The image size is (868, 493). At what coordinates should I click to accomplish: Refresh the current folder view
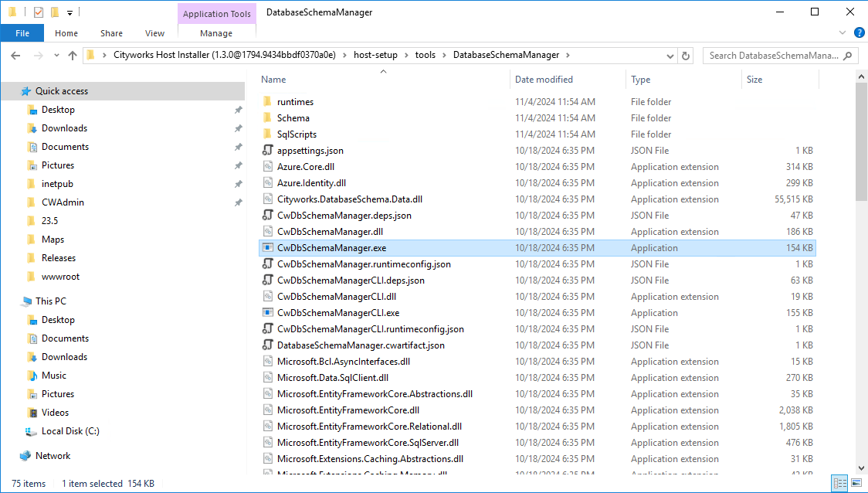coord(686,56)
